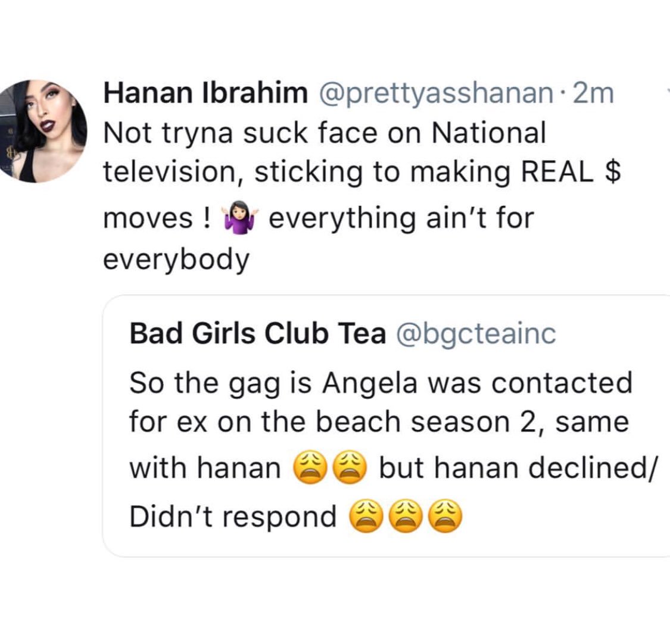
Task: Click the dollar sign after 'REAL'
Action: click(613, 171)
